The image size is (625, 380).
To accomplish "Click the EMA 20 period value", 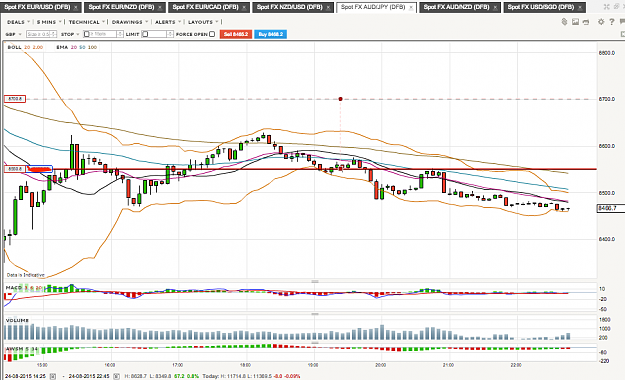I will 73,47.
